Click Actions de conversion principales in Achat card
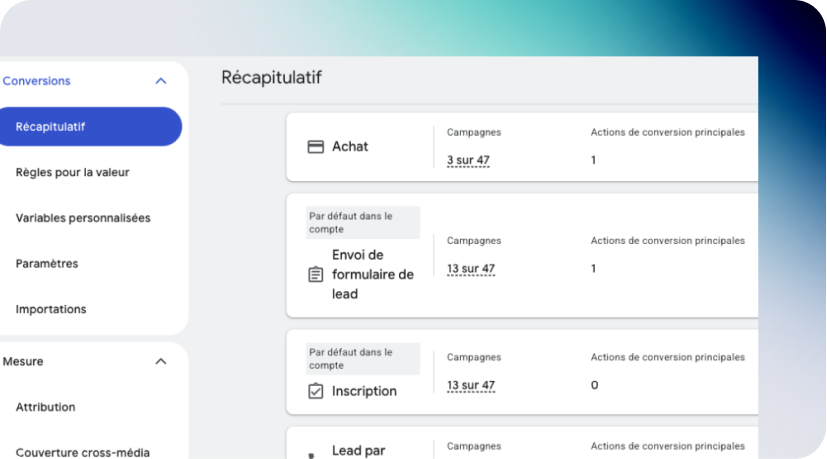Screen dimensions: 827x459 668,132
